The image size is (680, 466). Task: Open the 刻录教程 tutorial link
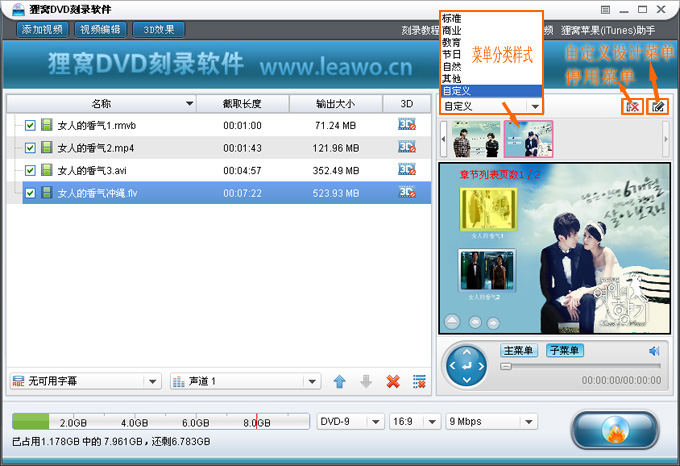pos(420,30)
